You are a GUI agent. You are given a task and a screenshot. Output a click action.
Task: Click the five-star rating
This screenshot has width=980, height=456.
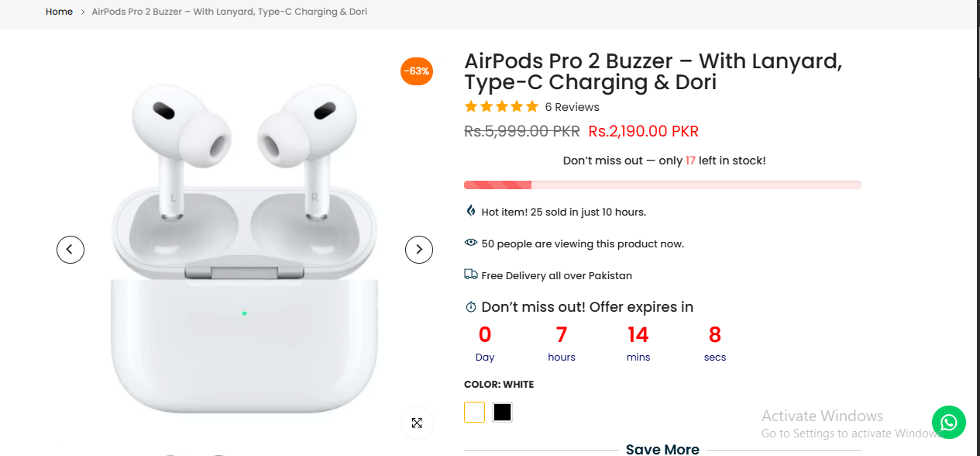pyautogui.click(x=501, y=107)
